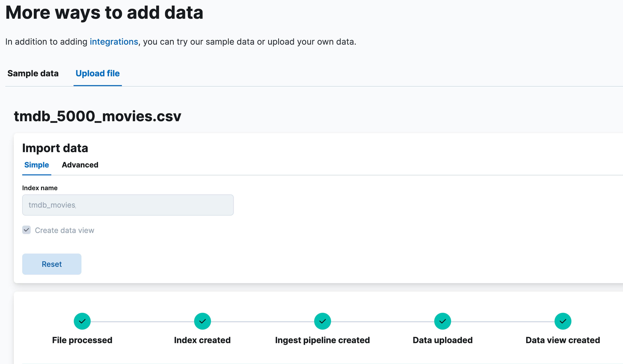Open the Simple import tab
The width and height of the screenshot is (623, 364).
coord(37,165)
